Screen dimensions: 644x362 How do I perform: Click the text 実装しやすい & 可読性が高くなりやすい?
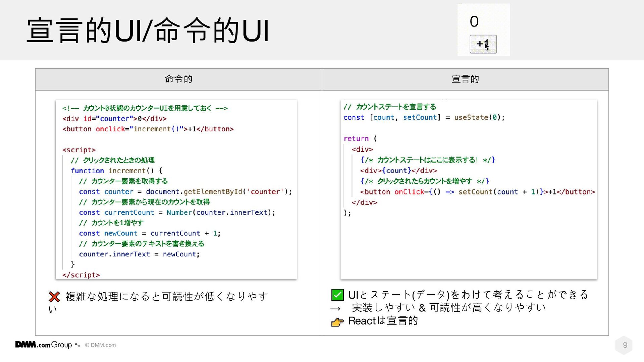(449, 307)
